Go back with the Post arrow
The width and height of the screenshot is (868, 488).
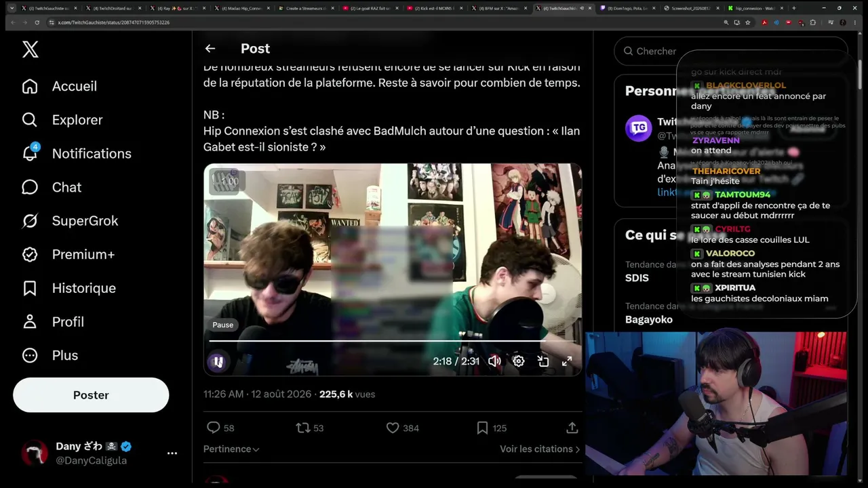point(210,48)
